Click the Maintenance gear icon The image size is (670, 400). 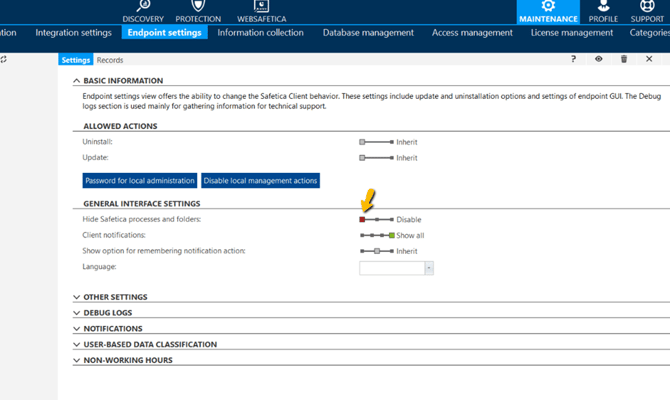pos(548,8)
